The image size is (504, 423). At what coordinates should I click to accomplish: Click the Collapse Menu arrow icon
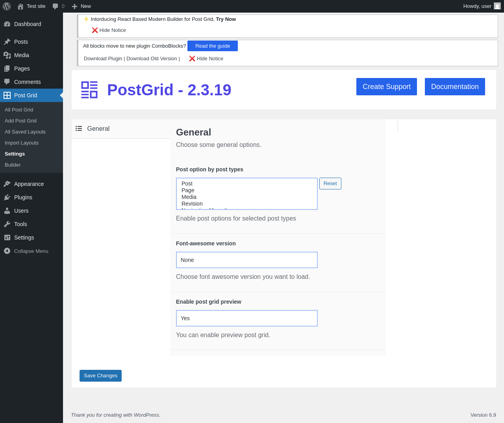point(7,251)
